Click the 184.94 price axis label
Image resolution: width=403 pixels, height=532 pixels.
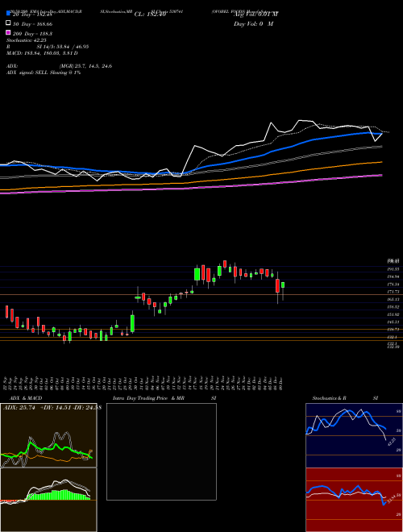pyautogui.click(x=393, y=276)
